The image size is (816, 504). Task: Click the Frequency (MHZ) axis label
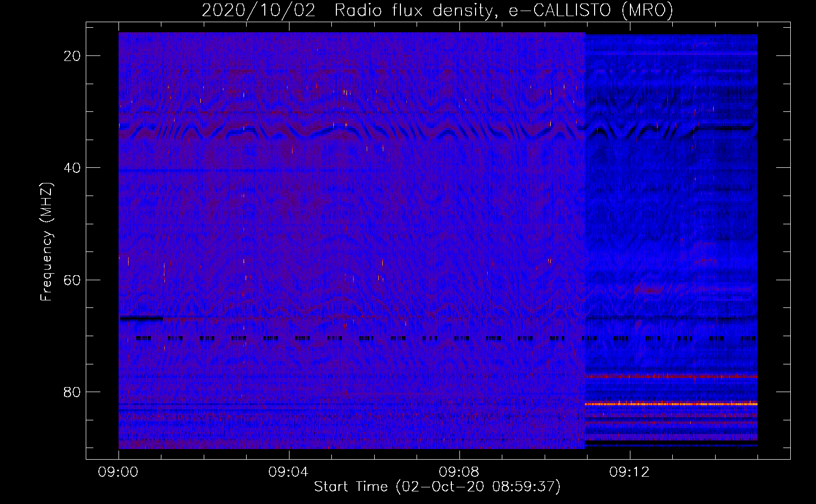point(46,242)
